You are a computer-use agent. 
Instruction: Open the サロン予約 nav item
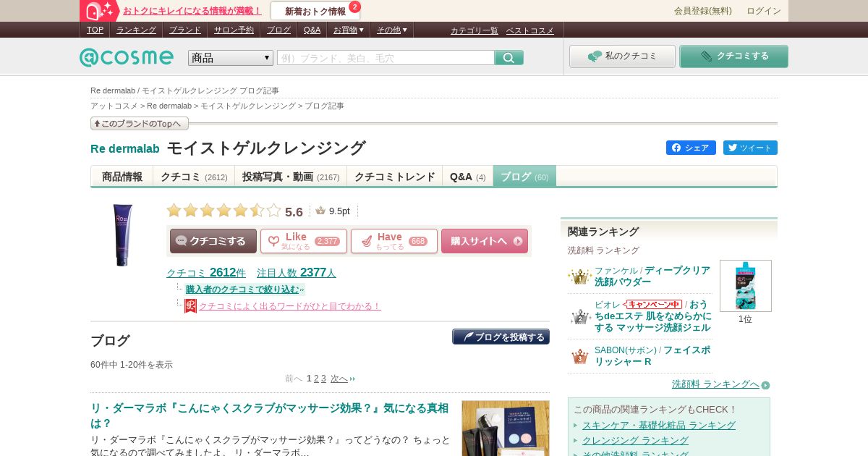pos(234,30)
